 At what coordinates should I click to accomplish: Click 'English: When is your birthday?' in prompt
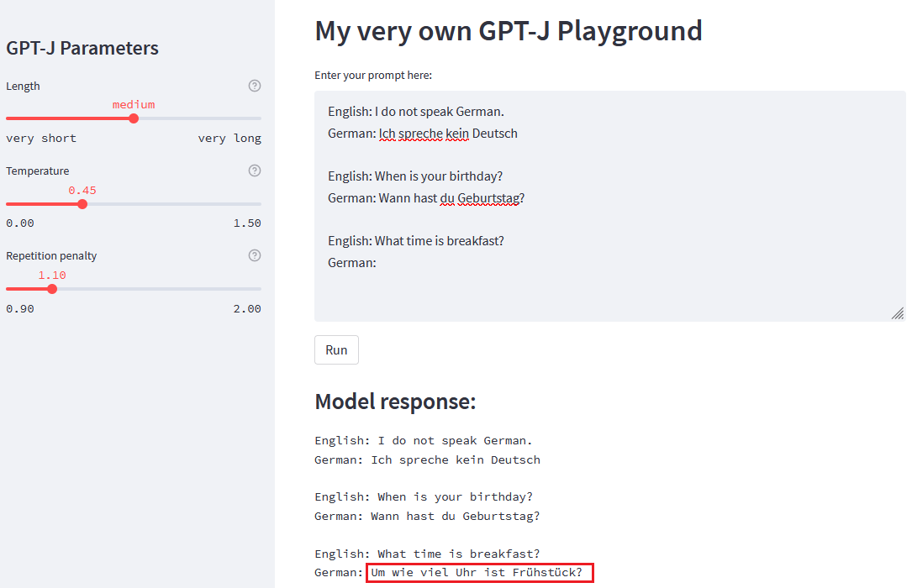415,176
